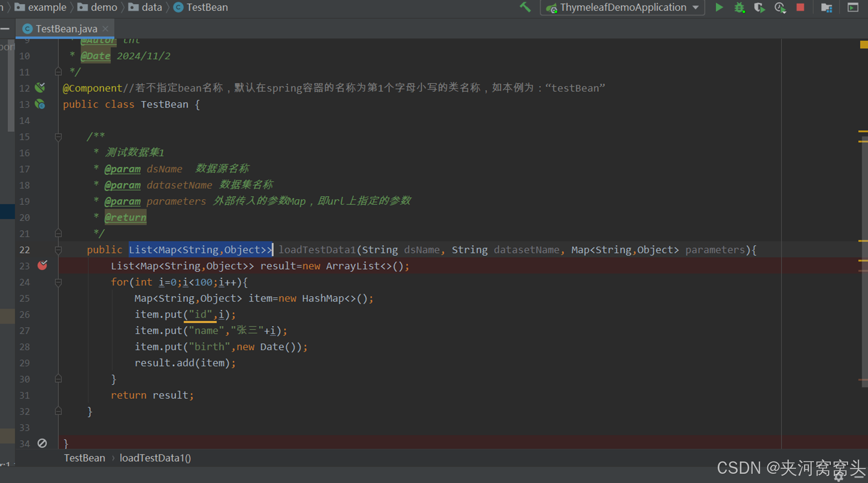Click the data folder breadcrumb
Viewport: 868px width, 483px height.
pyautogui.click(x=151, y=7)
